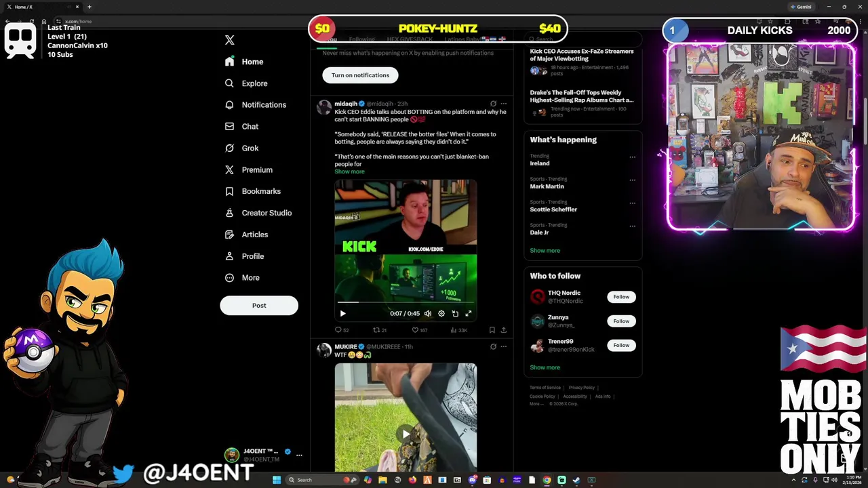Screen dimensions: 868x488
Task: Open Grok in the sidebar
Action: (x=241, y=148)
